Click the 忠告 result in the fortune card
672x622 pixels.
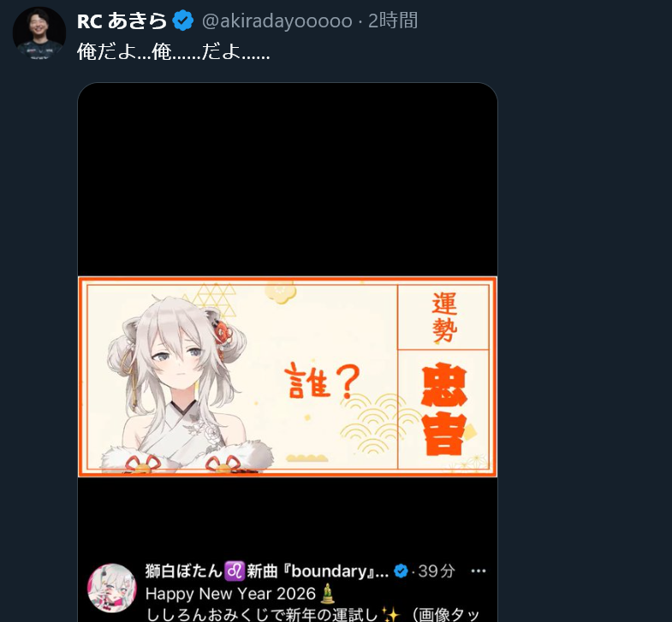click(444, 409)
